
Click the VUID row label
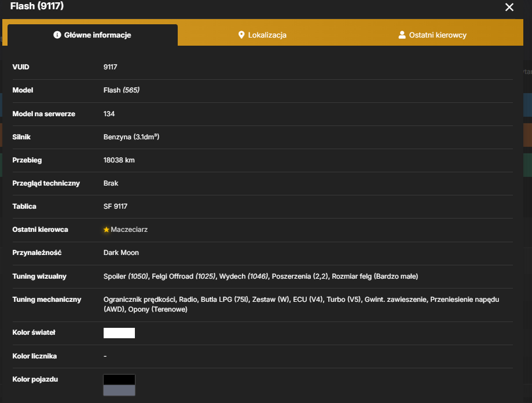(x=21, y=66)
